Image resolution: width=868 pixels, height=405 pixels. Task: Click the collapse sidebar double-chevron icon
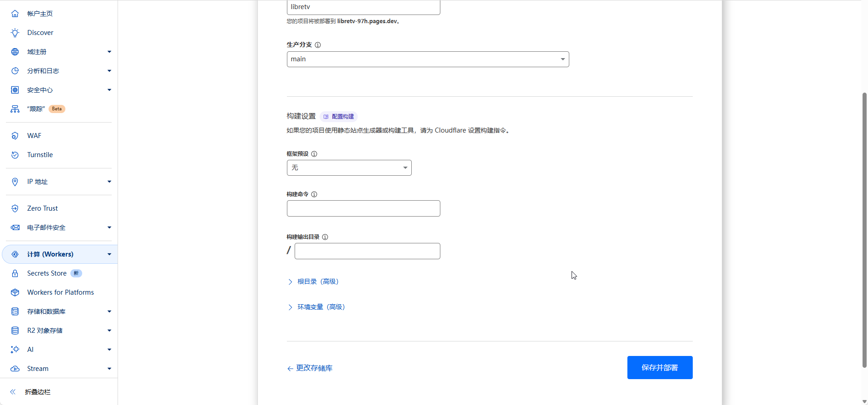tap(13, 392)
